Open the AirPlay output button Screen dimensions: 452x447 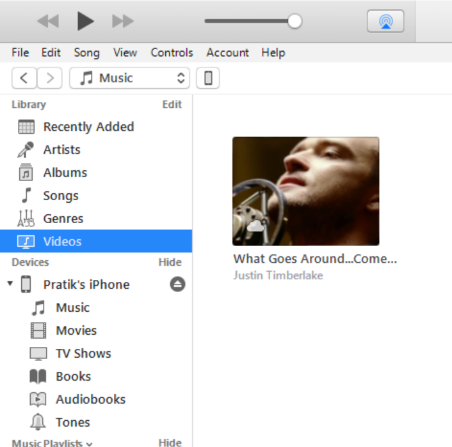386,21
